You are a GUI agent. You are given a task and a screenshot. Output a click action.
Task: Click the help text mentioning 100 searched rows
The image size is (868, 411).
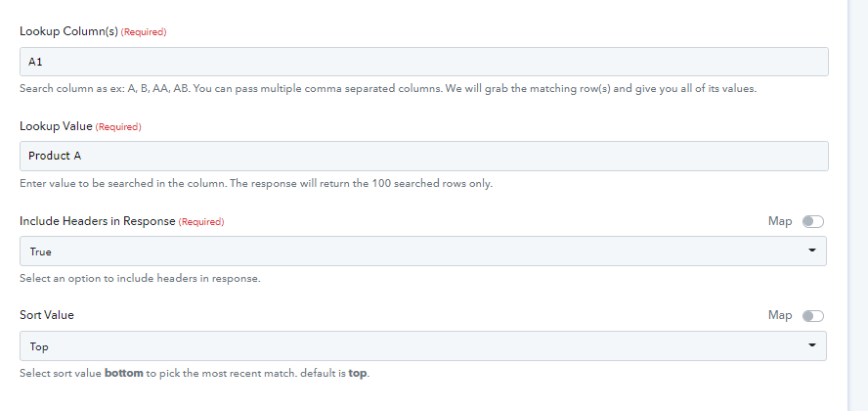click(x=256, y=183)
